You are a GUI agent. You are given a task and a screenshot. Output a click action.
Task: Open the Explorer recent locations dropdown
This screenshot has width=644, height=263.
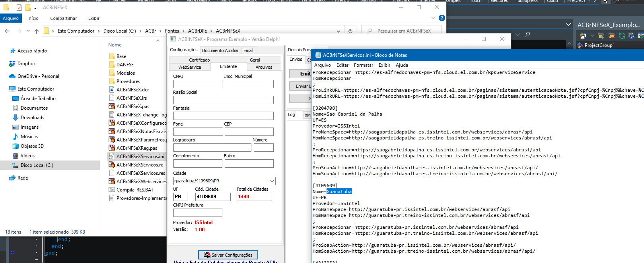point(28,31)
